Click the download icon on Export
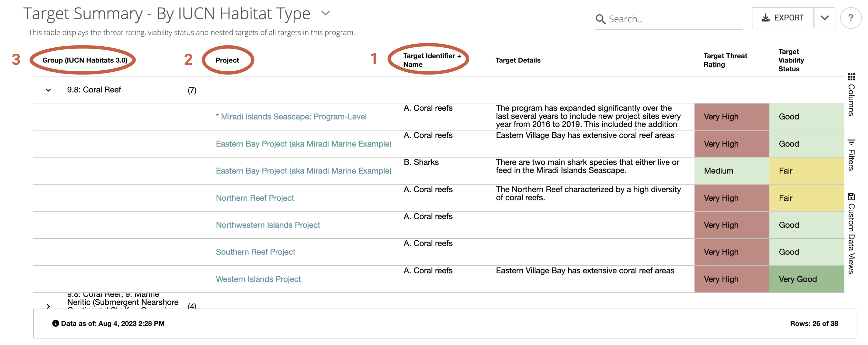The height and width of the screenshot is (345, 868). tap(766, 18)
